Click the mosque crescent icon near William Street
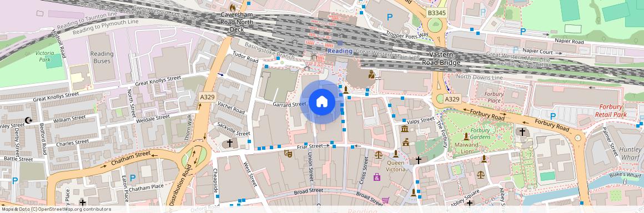This screenshot has width=644, height=213. tap(28, 120)
